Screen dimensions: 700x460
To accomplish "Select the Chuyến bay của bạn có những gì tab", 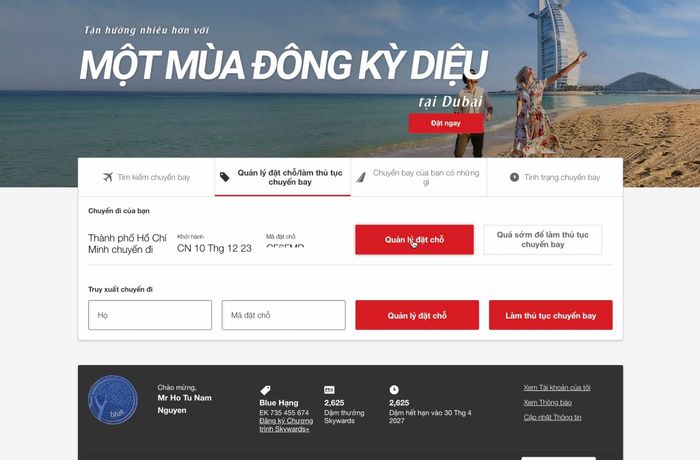I will coord(419,177).
